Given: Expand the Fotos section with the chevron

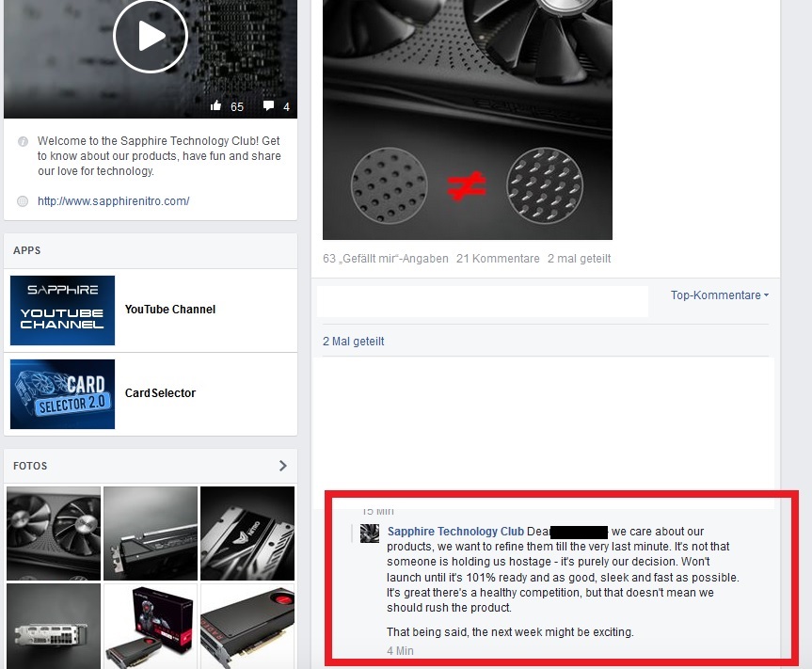Looking at the screenshot, I should (x=283, y=466).
